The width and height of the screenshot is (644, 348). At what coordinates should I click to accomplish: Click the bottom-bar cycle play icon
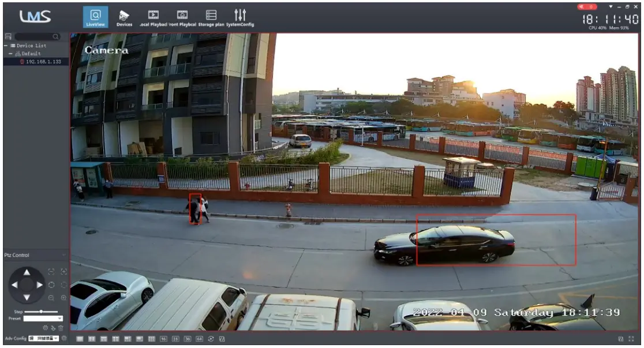[211, 339]
